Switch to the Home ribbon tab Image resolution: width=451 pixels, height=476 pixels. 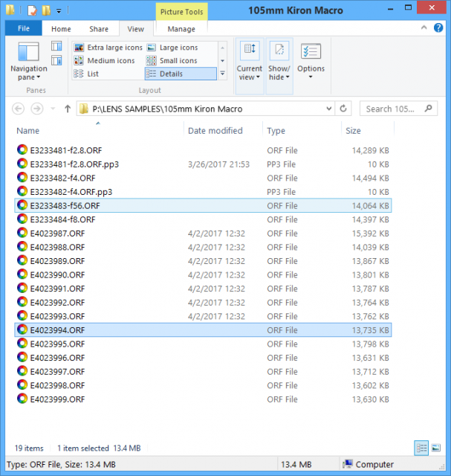tap(61, 29)
